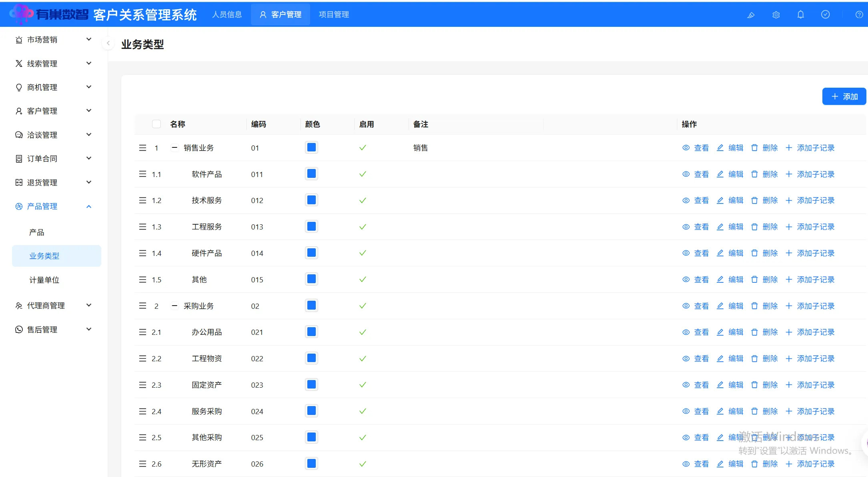Click the pin/theme icon in top header

point(751,15)
